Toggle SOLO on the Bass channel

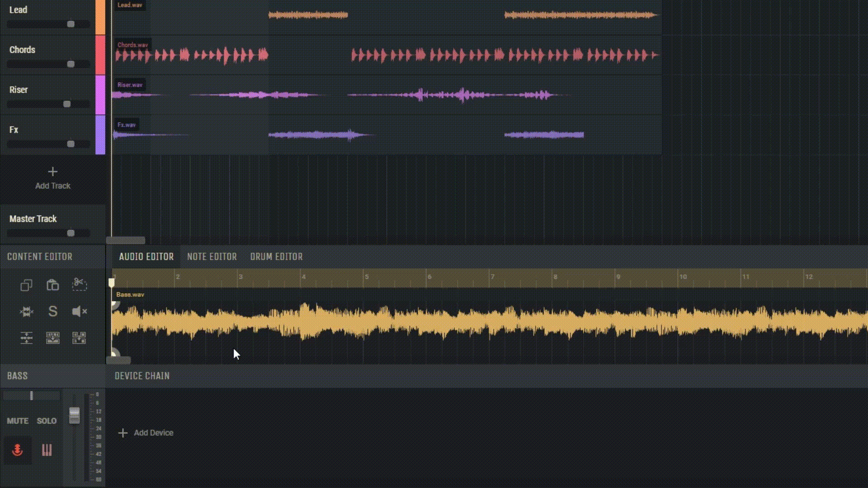coord(47,421)
